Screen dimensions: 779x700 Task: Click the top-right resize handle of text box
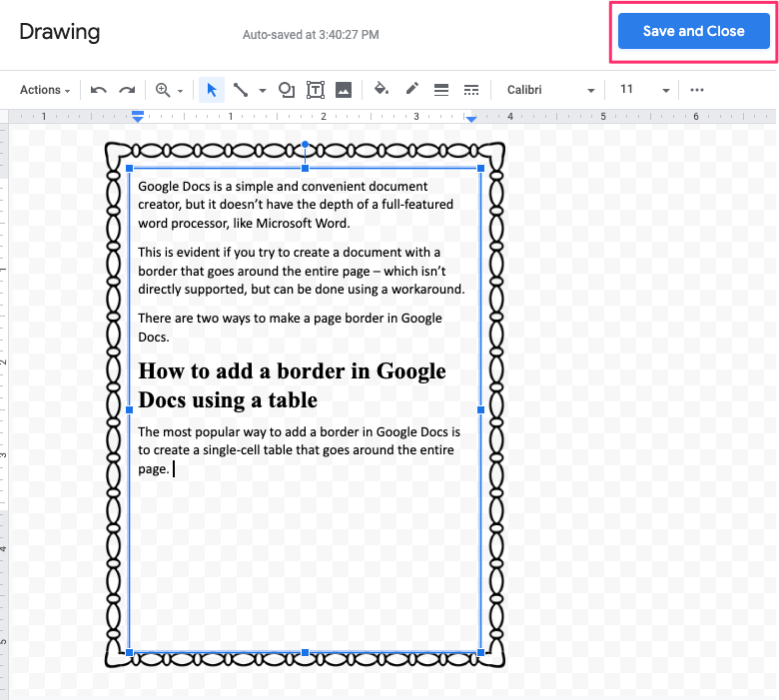pyautogui.click(x=481, y=169)
